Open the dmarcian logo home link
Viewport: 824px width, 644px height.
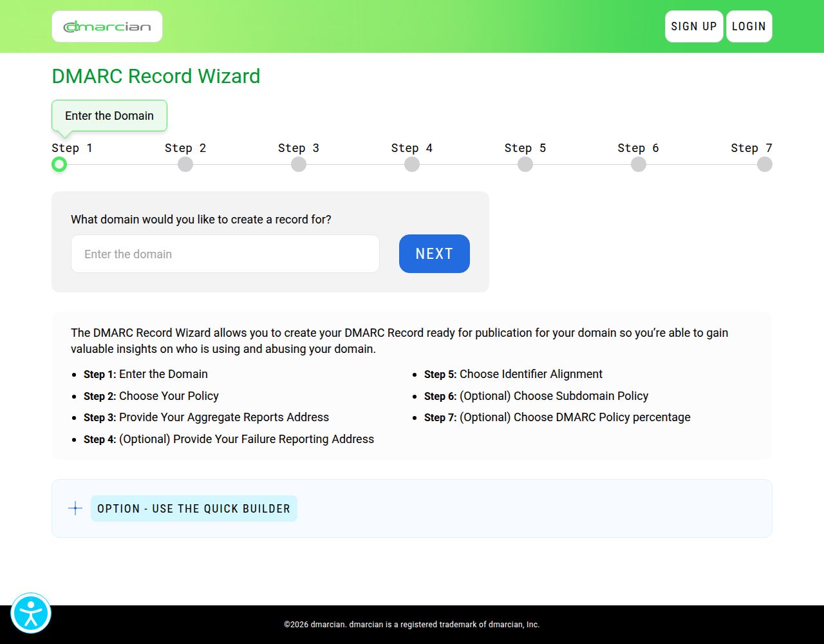tap(107, 26)
